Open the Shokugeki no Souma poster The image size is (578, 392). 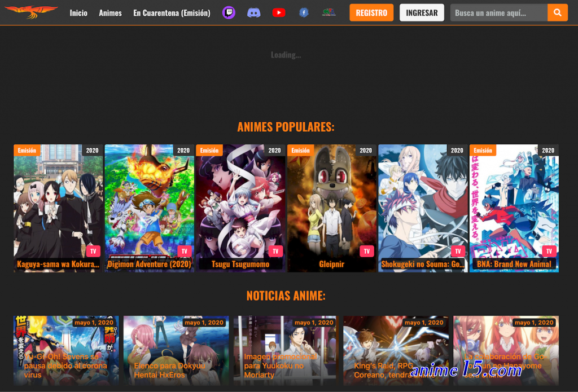point(423,208)
